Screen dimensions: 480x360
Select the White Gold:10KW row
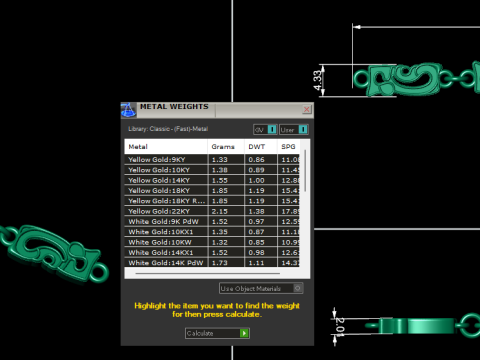coord(212,242)
